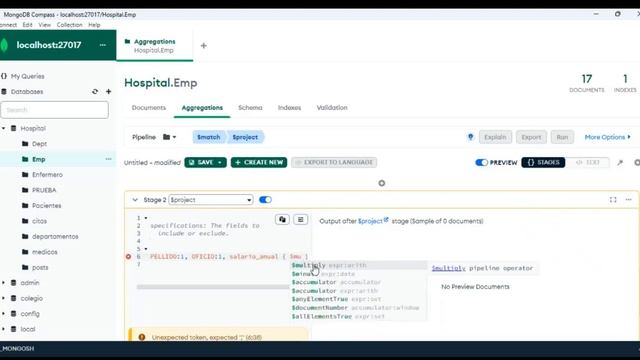640x360 pixels.
Task: Switch to TEXT pipeline view
Action: tap(587, 162)
